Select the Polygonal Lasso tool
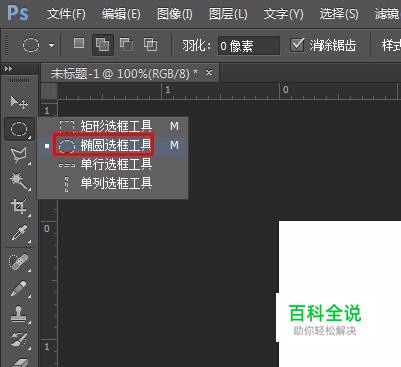 click(x=19, y=155)
